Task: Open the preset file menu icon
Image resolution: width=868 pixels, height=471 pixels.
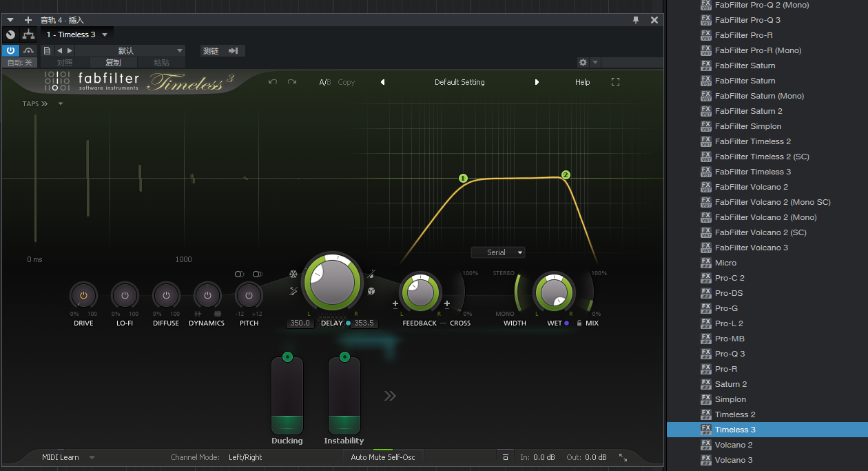Action: [x=47, y=50]
